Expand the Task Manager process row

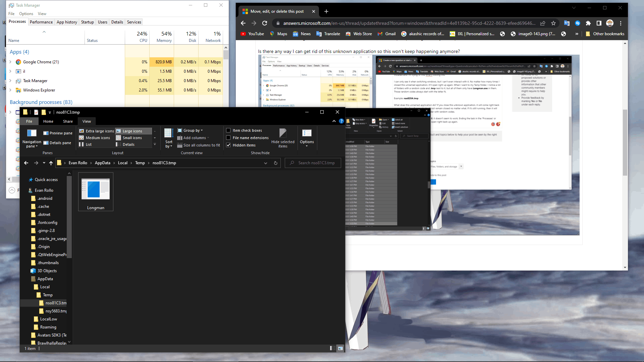pyautogui.click(x=10, y=81)
